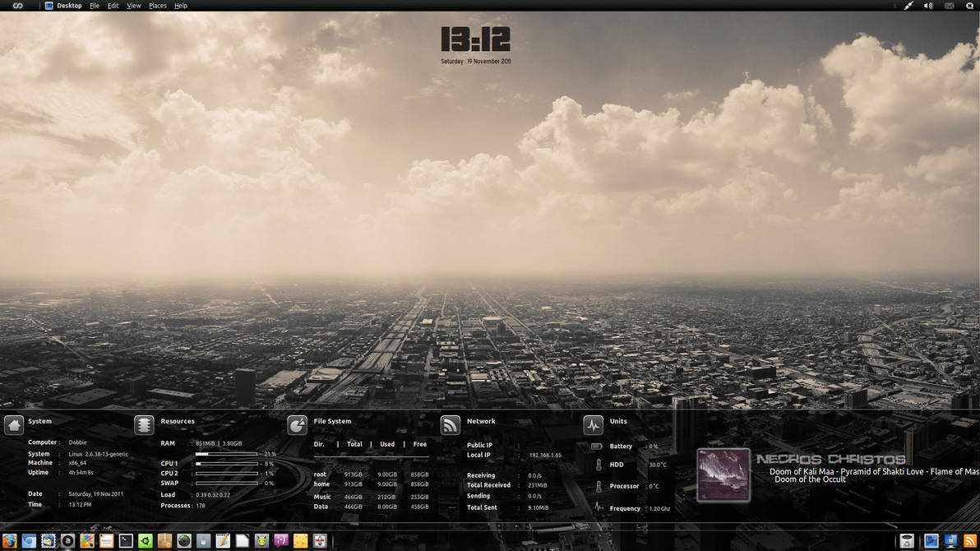Launch Firefox from the dock
Screen dimensions: 980x551
[9, 541]
